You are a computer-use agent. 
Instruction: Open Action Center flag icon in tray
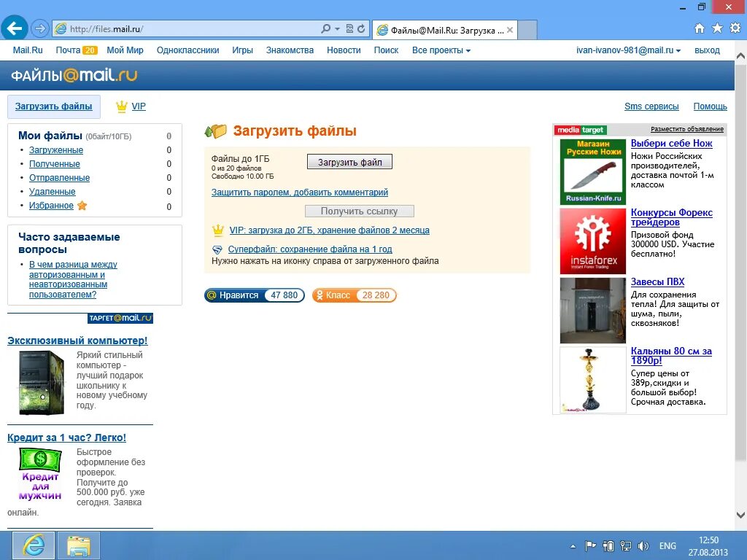[589, 545]
